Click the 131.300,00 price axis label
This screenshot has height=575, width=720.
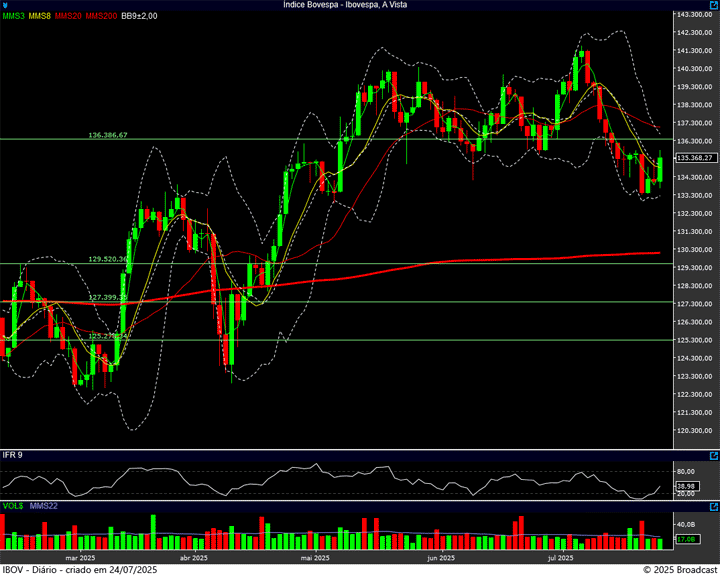695,232
